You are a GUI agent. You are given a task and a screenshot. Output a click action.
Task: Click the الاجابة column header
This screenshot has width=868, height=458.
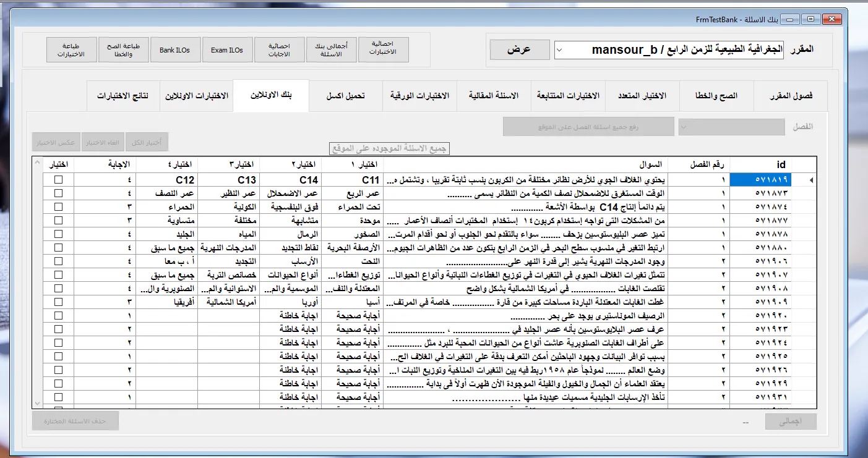[x=105, y=164]
